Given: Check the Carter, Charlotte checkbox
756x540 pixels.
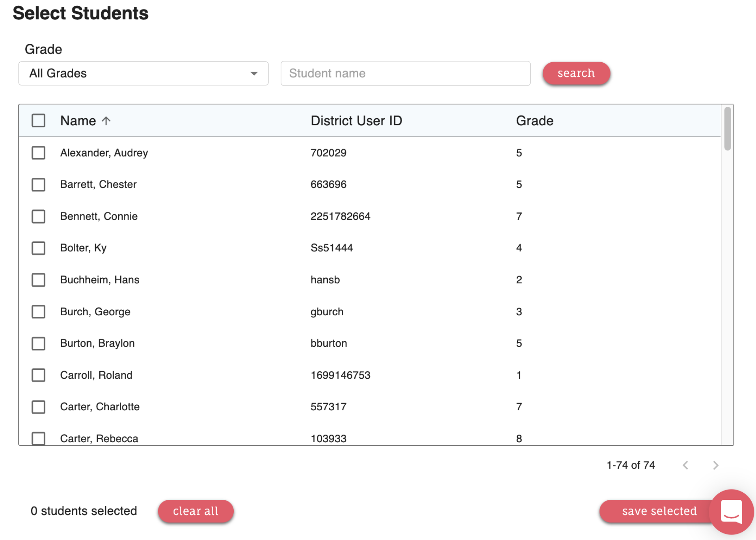Looking at the screenshot, I should [x=38, y=407].
